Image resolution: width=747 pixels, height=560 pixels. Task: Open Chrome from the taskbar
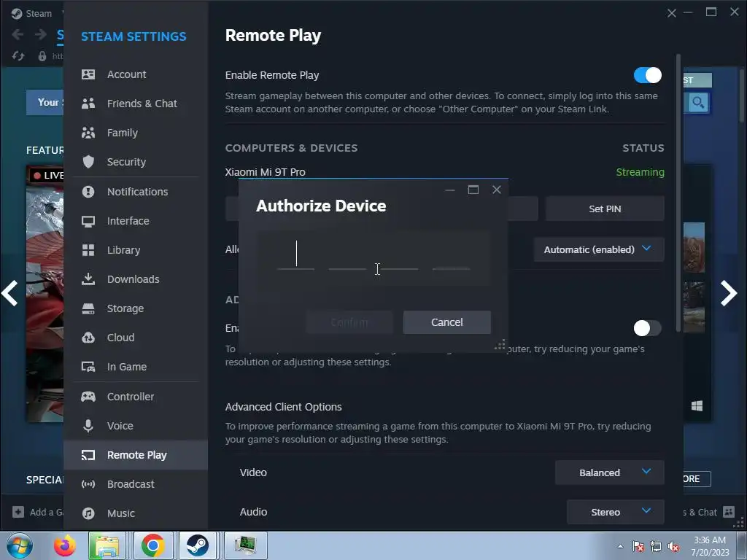[x=152, y=545]
